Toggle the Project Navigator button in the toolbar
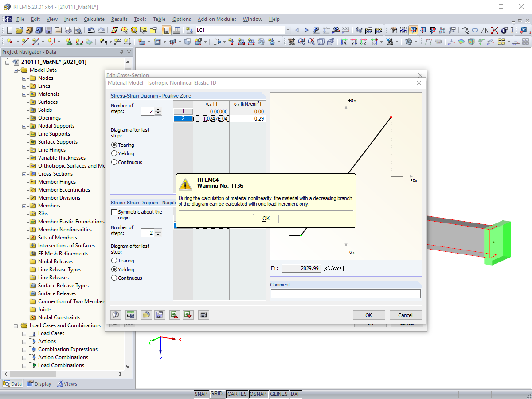The image size is (532, 399). click(x=166, y=31)
